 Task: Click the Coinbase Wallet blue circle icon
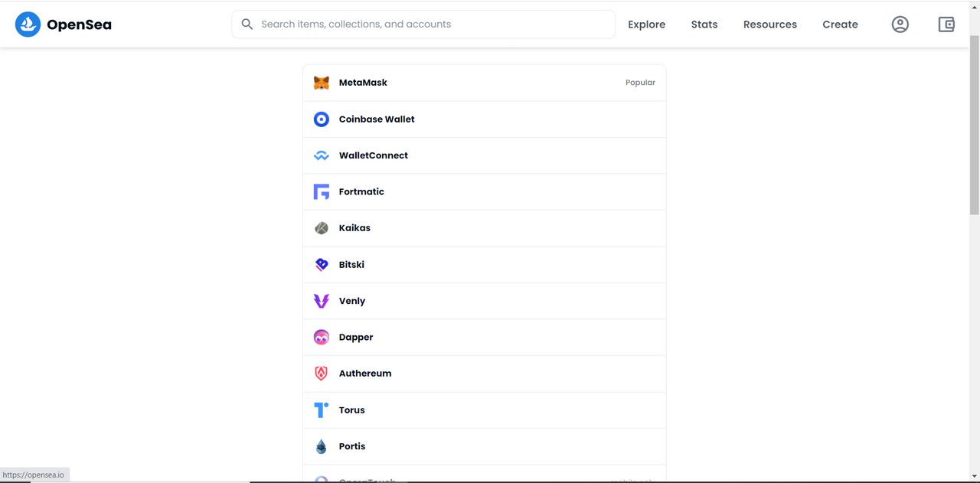(322, 119)
